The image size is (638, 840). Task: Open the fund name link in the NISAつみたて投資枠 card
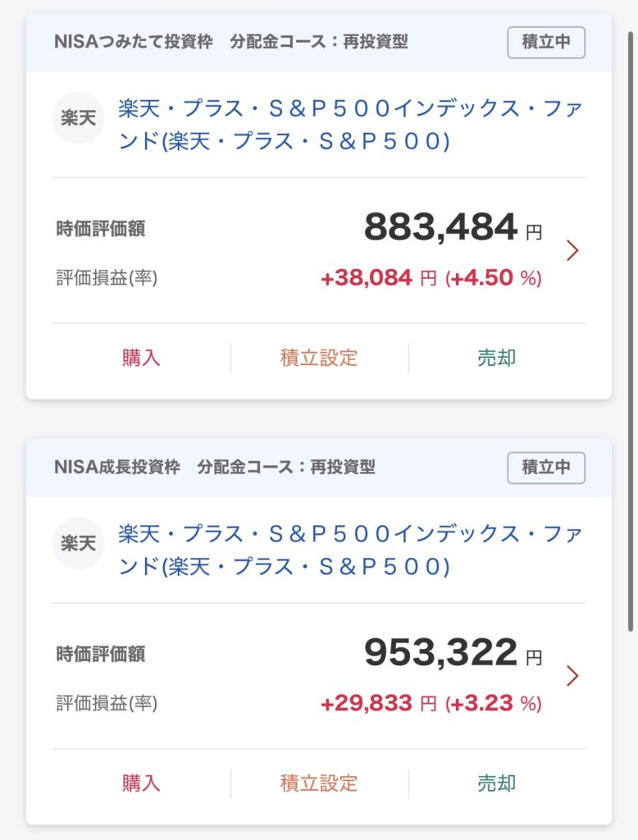(350, 125)
